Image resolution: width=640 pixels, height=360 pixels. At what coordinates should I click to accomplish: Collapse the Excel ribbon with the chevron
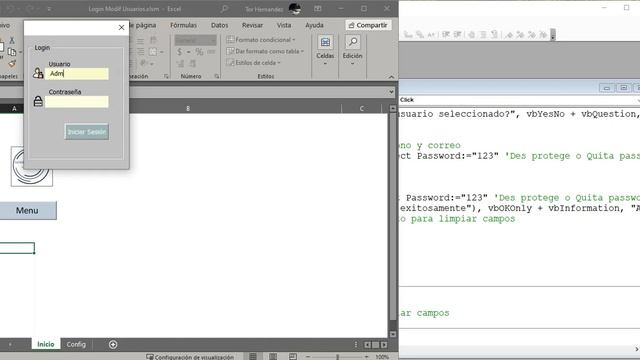click(391, 77)
